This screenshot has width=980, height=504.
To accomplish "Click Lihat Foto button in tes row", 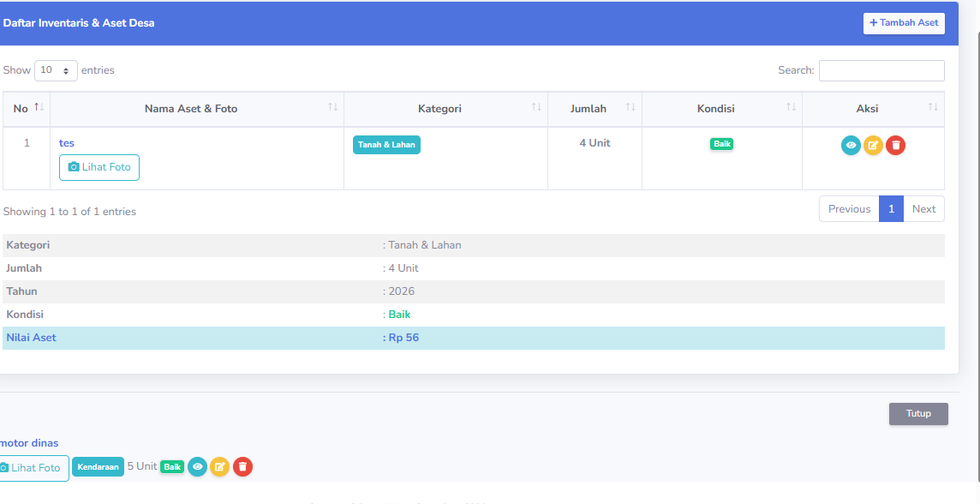I will (x=99, y=167).
